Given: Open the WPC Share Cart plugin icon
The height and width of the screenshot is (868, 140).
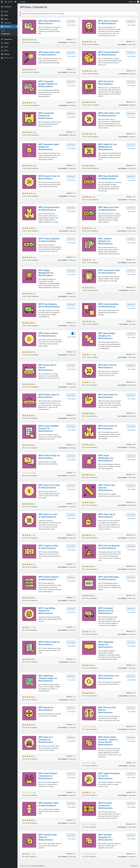Looking at the screenshot, I should (89, 371).
